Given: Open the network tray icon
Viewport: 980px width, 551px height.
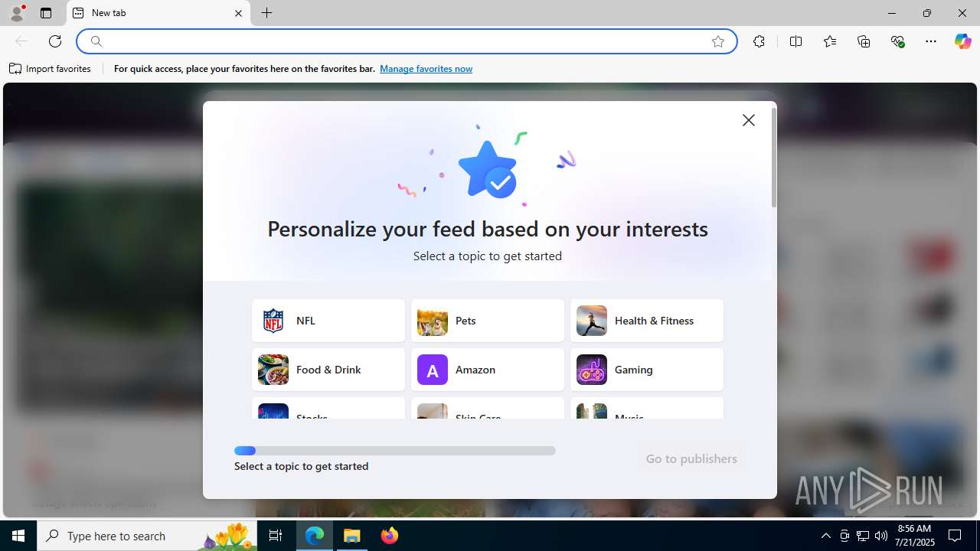Looking at the screenshot, I should point(863,536).
